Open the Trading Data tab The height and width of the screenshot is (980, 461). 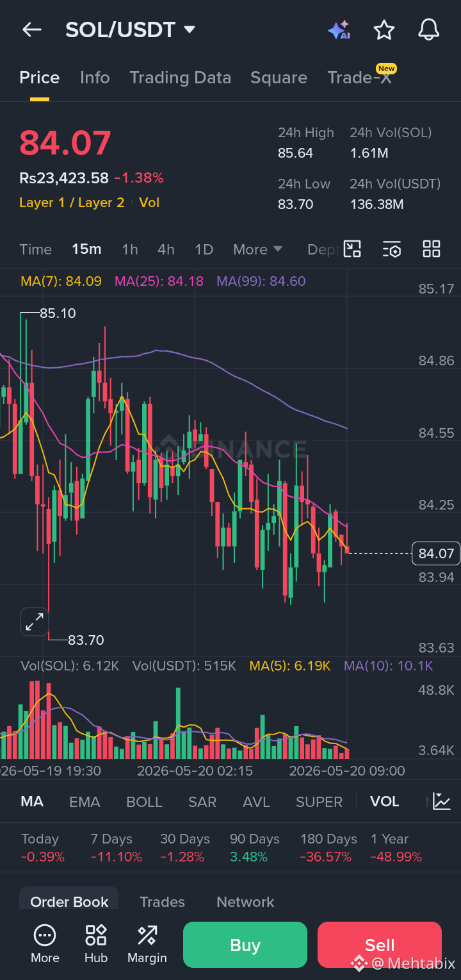click(x=180, y=78)
